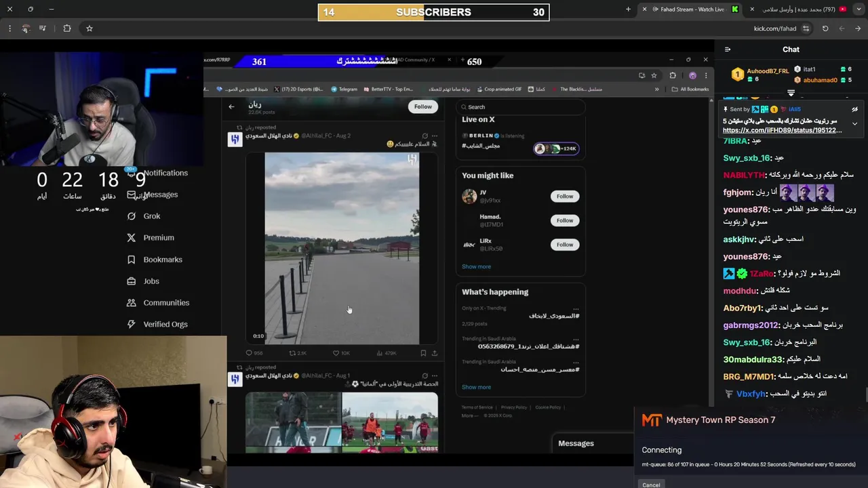Open the Telegram bookmark

[344, 89]
